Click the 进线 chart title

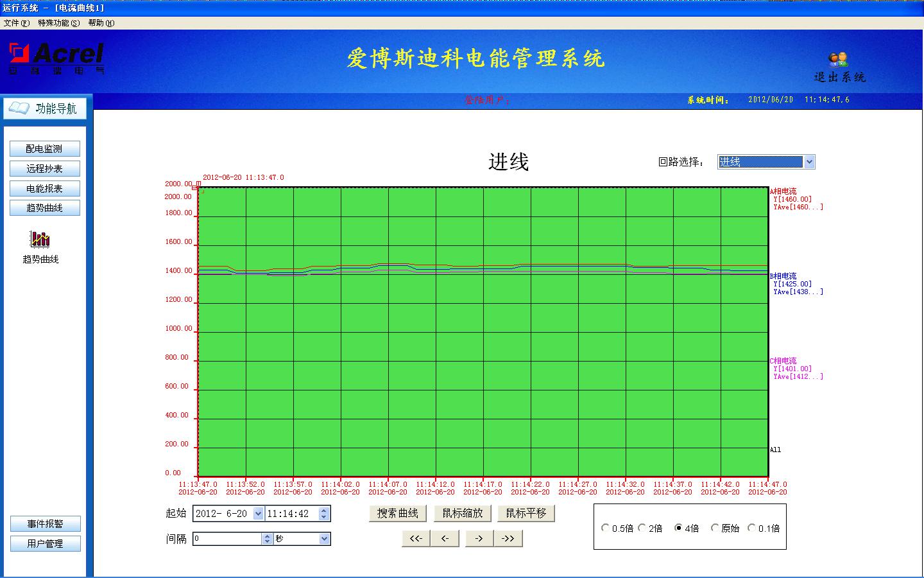(x=508, y=162)
